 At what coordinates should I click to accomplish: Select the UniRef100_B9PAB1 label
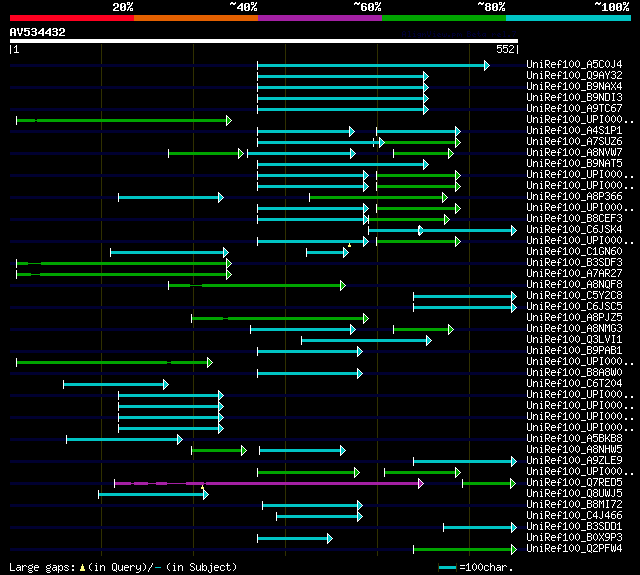pos(574,351)
